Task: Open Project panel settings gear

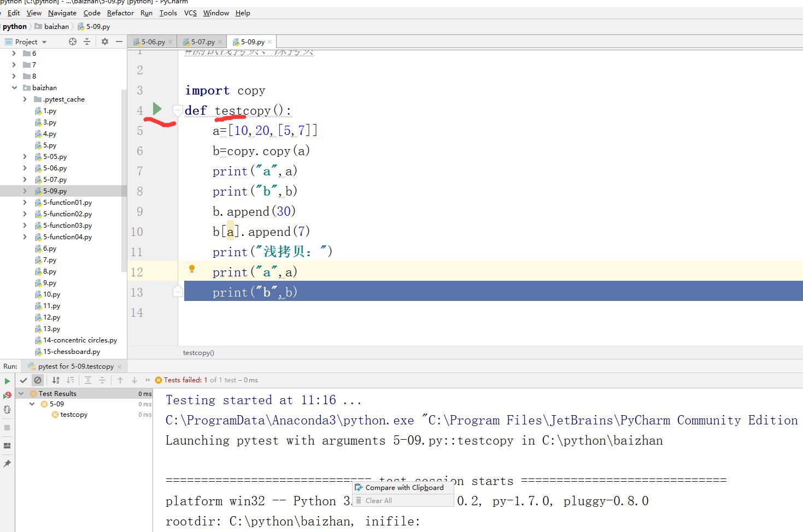Action: click(x=105, y=42)
